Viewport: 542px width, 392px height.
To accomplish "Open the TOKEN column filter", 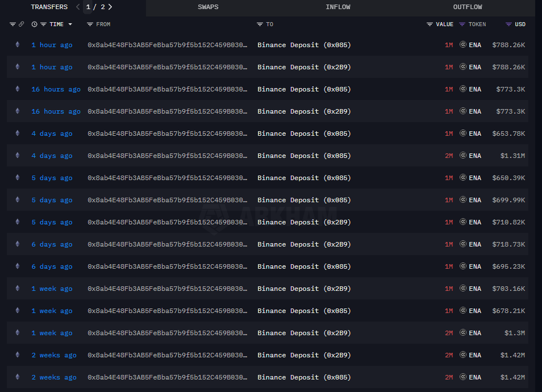I will coord(462,24).
